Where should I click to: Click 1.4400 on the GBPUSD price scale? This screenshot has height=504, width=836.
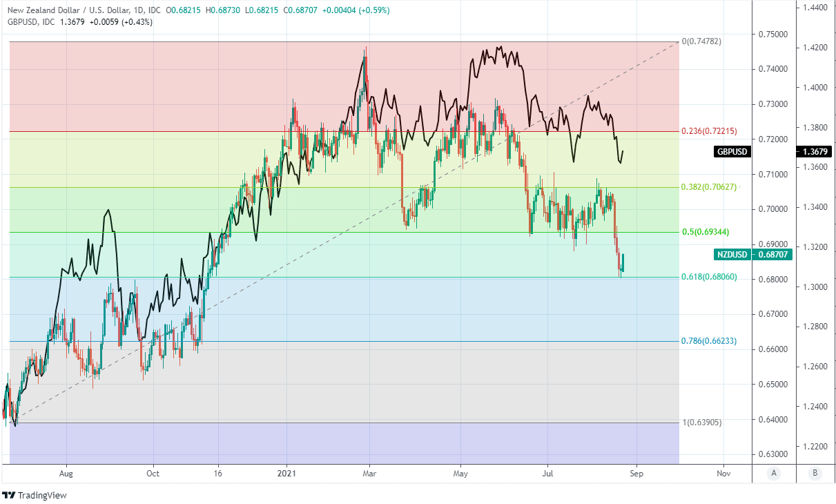click(x=815, y=8)
